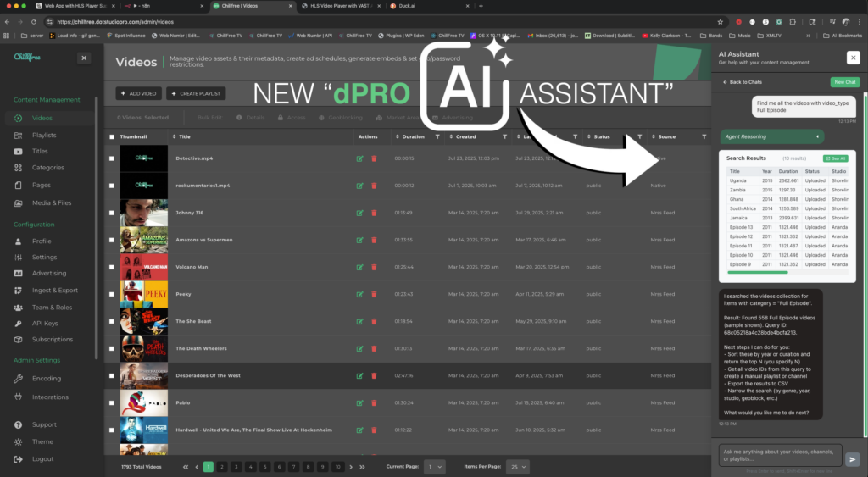Click the ADD VIDEO button
The image size is (868, 477).
(x=139, y=93)
